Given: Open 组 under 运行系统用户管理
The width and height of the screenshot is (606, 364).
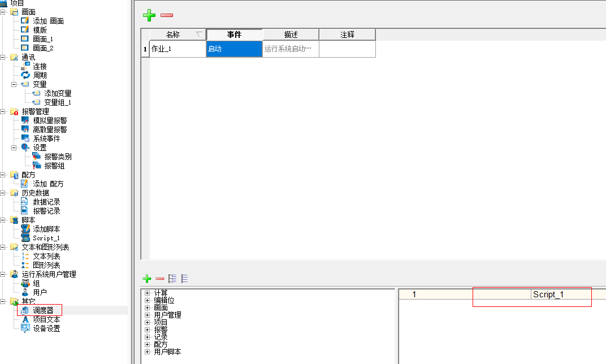Looking at the screenshot, I should pos(36,283).
